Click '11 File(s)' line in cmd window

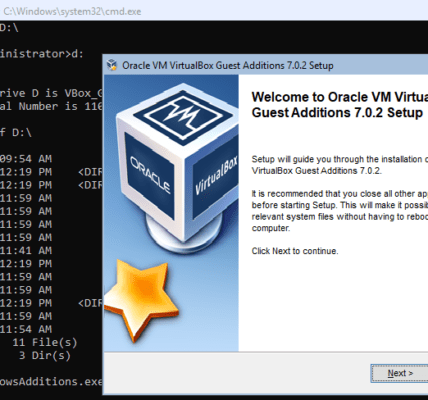(x=45, y=342)
